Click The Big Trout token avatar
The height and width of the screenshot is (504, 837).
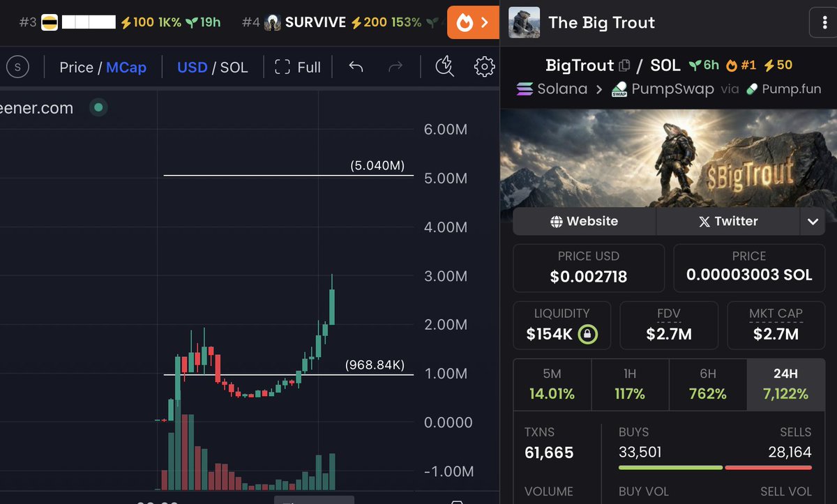(524, 22)
